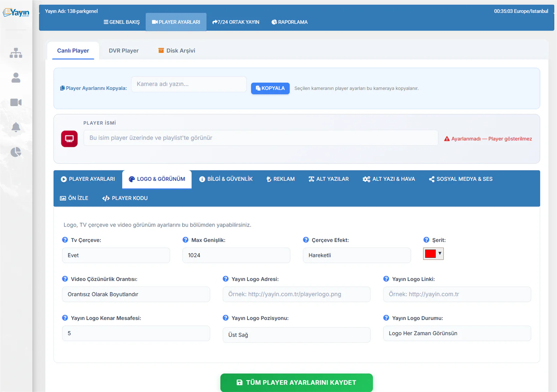557x392 pixels.
Task: Open the Yayın Logo Durumu dropdown
Action: point(457,333)
